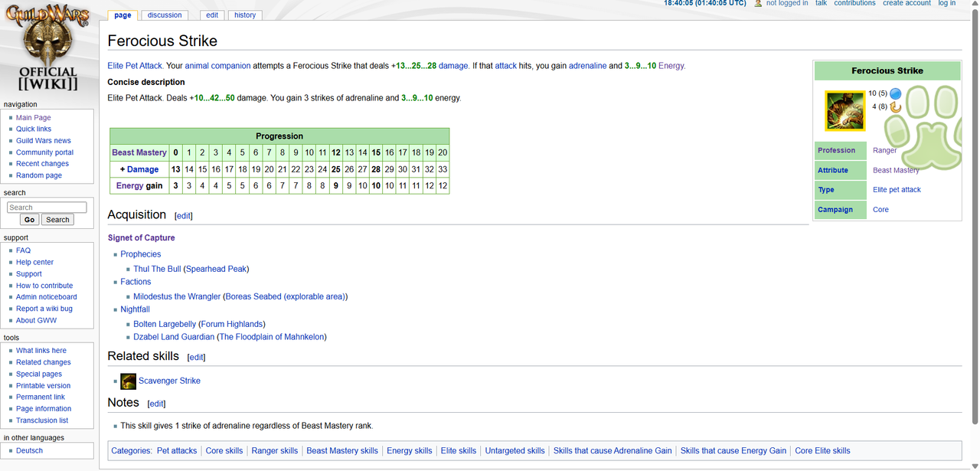
Task: Click the Guild Wars Official Wiki logo
Action: (48, 48)
